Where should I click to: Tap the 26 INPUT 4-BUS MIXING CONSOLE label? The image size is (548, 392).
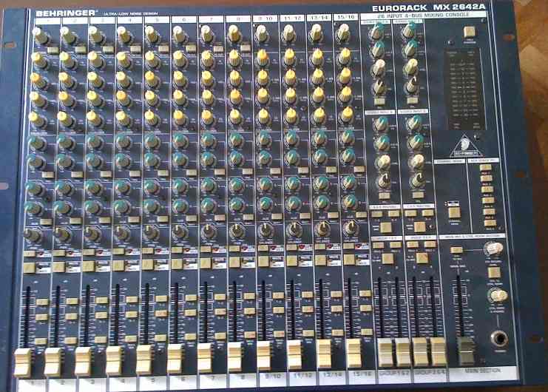(423, 15)
